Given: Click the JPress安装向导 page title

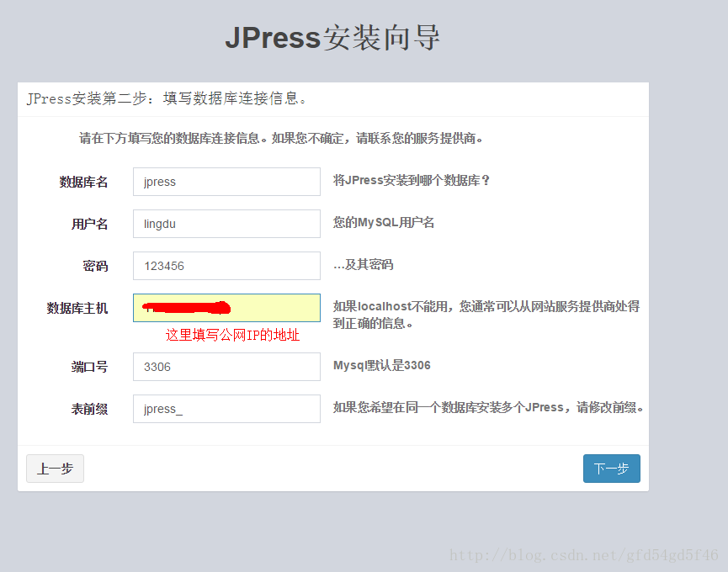Looking at the screenshot, I should point(332,38).
